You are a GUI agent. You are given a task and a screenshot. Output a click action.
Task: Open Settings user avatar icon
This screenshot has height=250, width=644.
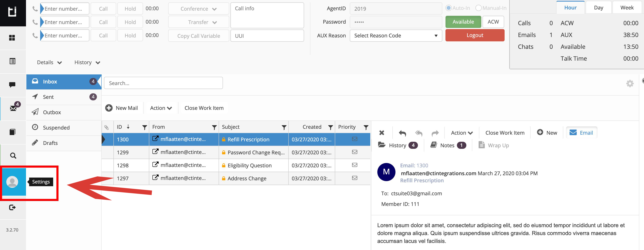point(12,182)
